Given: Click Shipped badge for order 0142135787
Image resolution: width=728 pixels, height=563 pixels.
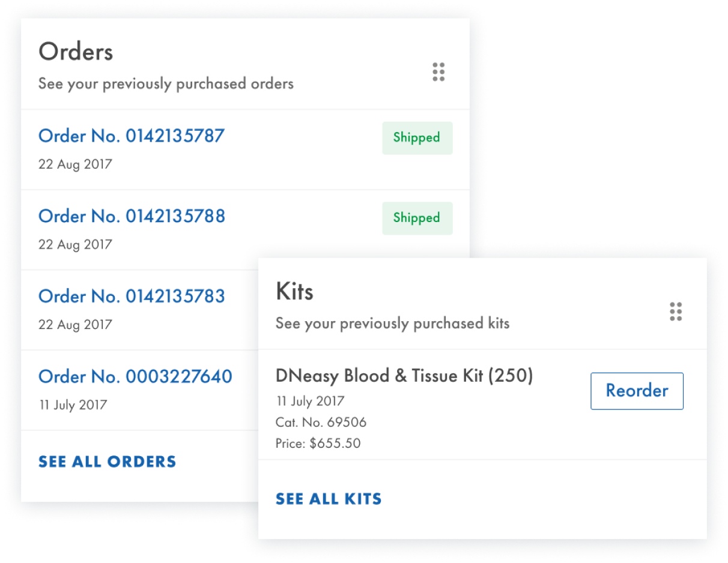Looking at the screenshot, I should coord(417,138).
